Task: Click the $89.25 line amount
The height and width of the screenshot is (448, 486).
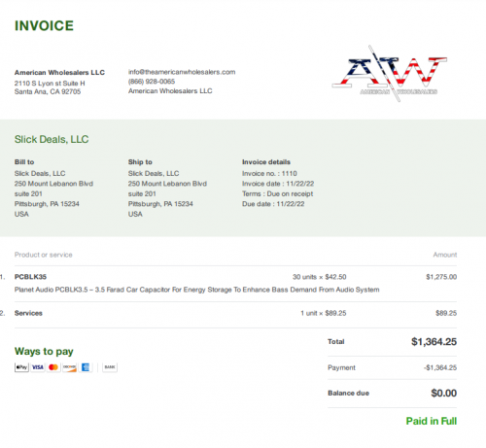Action: point(446,313)
